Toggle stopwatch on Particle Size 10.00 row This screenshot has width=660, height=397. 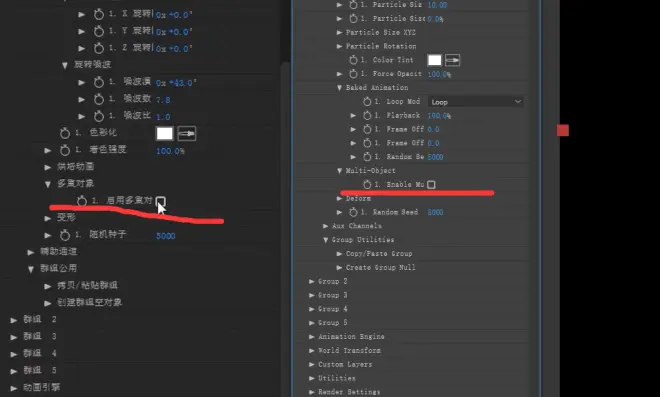(353, 5)
